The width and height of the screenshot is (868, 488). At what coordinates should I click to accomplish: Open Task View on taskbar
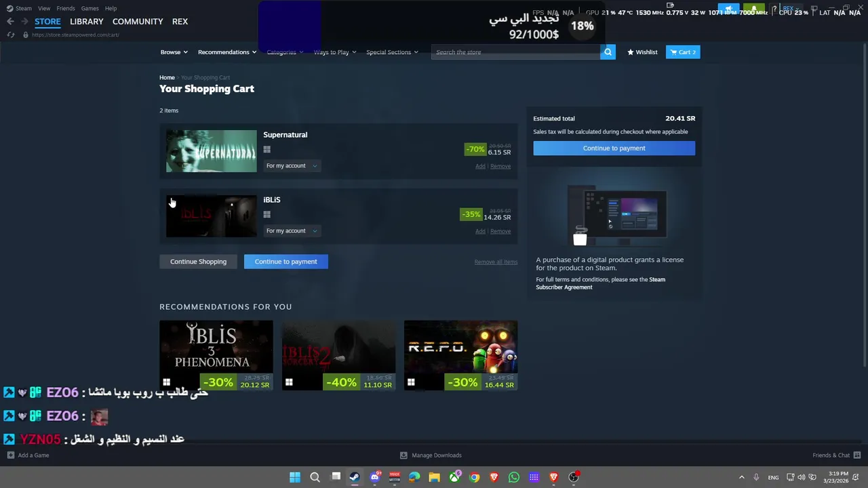(335, 477)
